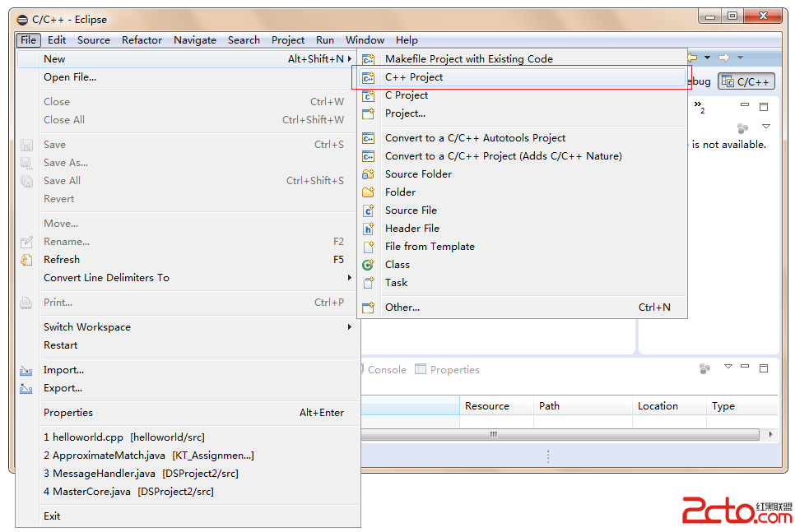
Task: Click the C++ Project icon in submenu
Action: pyautogui.click(x=369, y=77)
